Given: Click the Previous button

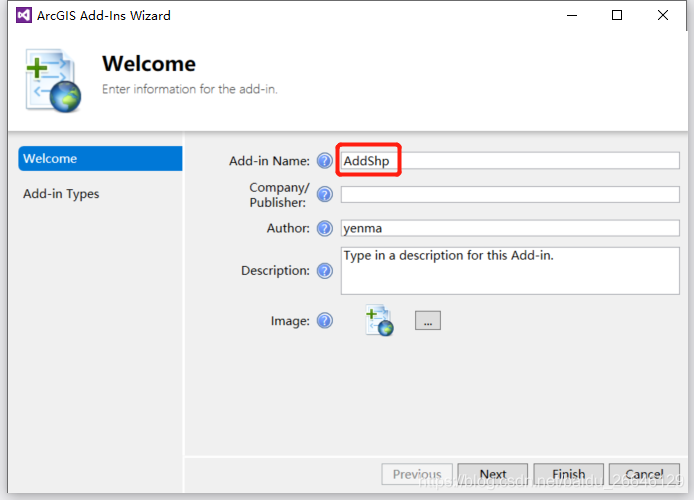Looking at the screenshot, I should pyautogui.click(x=417, y=475).
